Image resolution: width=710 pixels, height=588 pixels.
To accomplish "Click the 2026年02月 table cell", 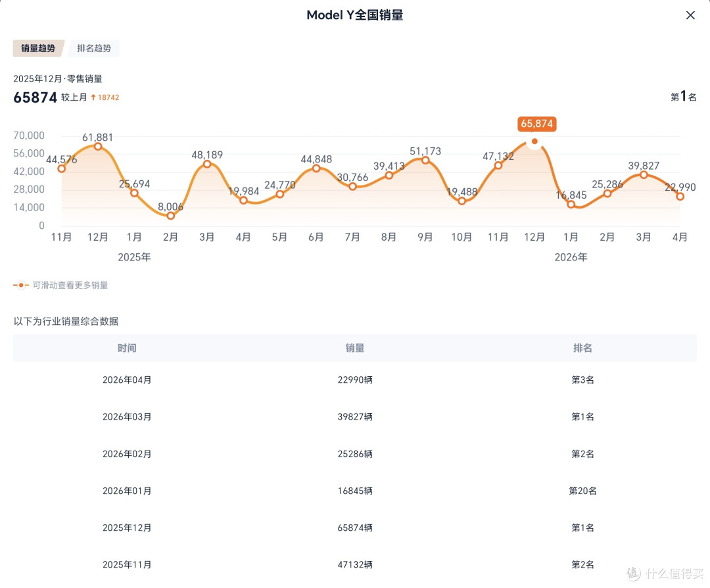I will pos(127,454).
